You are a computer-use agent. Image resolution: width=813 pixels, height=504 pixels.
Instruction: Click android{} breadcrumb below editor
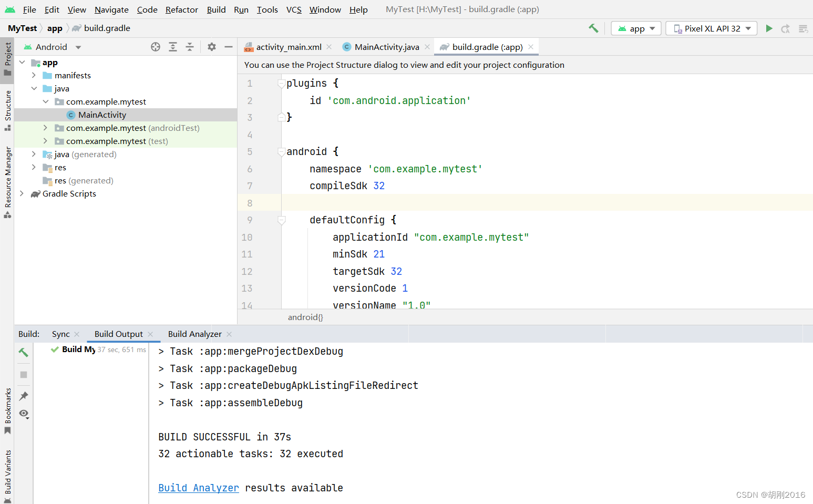[x=305, y=317]
